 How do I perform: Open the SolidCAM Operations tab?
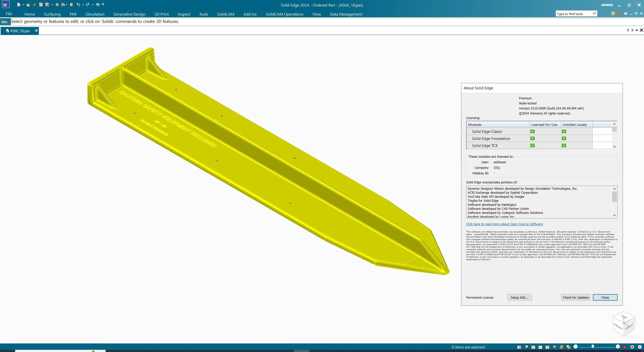pos(284,14)
